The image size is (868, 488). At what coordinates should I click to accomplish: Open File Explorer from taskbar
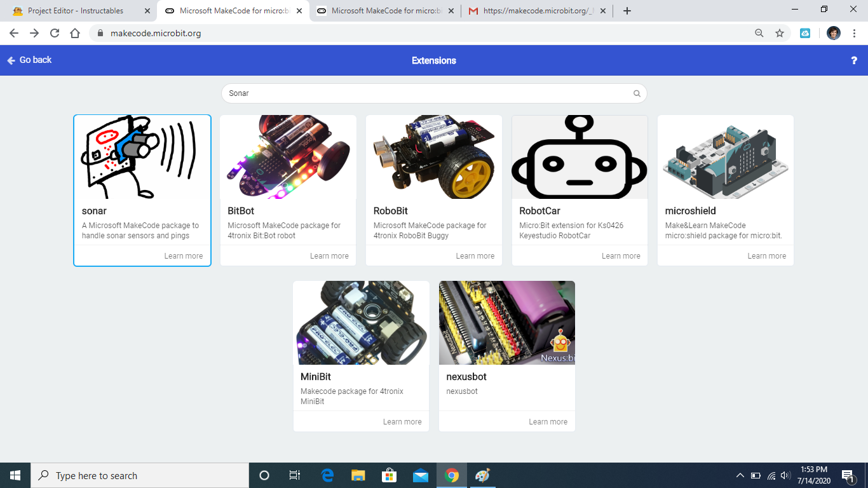pyautogui.click(x=358, y=475)
